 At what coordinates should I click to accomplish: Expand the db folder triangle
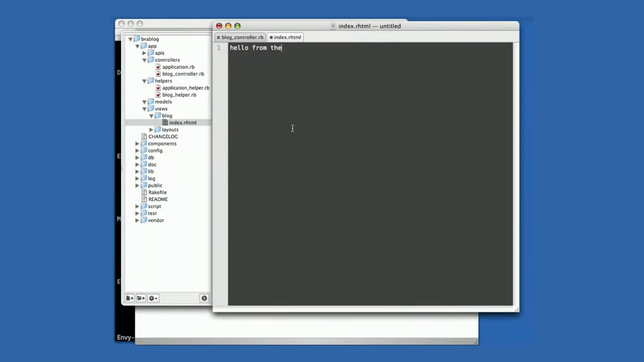click(x=137, y=157)
